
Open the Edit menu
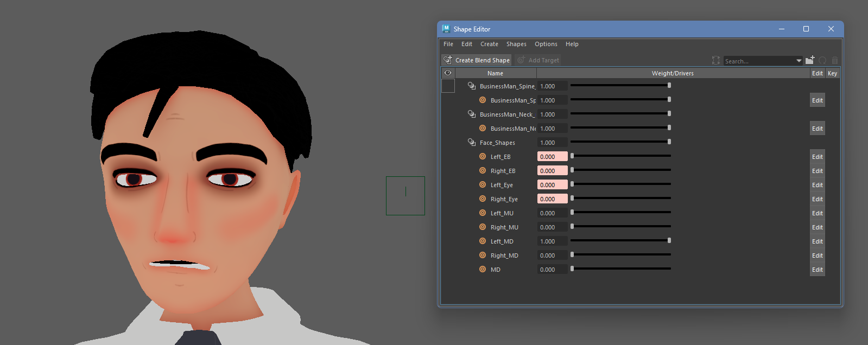pyautogui.click(x=467, y=44)
